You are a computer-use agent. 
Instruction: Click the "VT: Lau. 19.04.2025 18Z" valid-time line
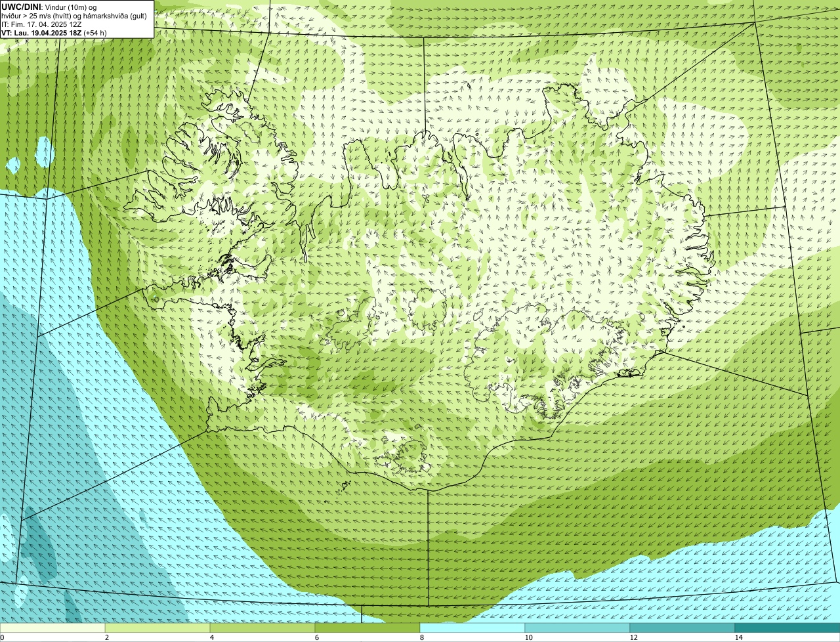41,33
